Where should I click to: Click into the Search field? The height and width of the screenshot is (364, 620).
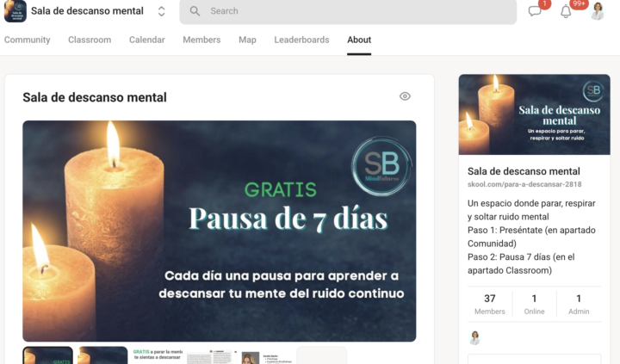tap(348, 11)
